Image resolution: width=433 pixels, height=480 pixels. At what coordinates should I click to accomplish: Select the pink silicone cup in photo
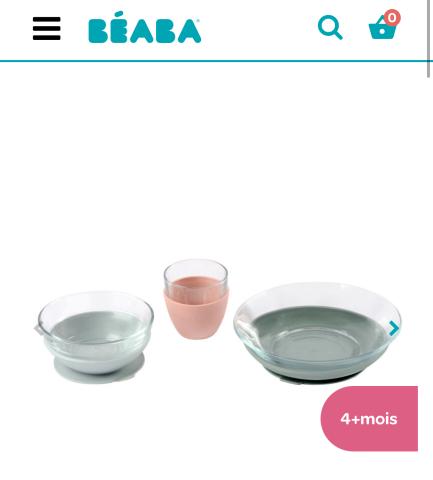click(196, 313)
